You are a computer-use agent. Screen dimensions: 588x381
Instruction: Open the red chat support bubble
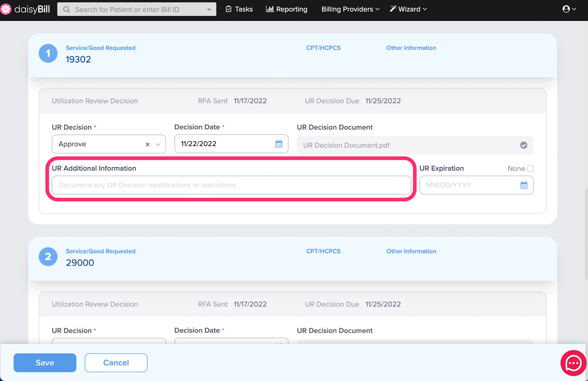573,363
